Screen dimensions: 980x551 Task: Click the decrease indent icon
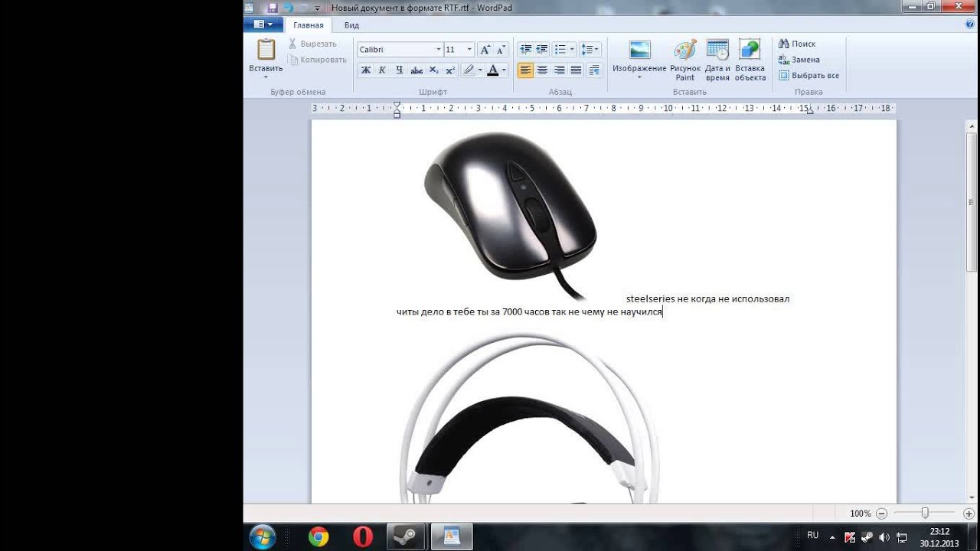pyautogui.click(x=525, y=50)
